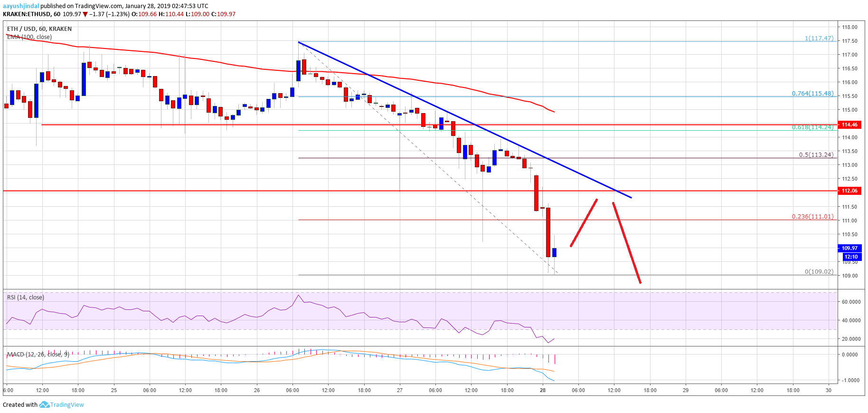Click the 1(117.47) Fibonacci level label
The image size is (868, 413).
coord(819,38)
